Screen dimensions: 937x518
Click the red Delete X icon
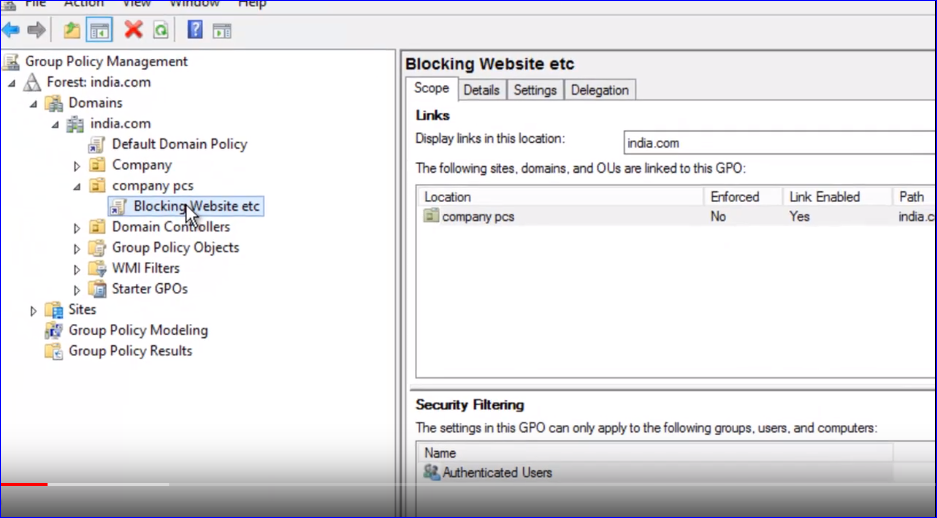[x=133, y=29]
